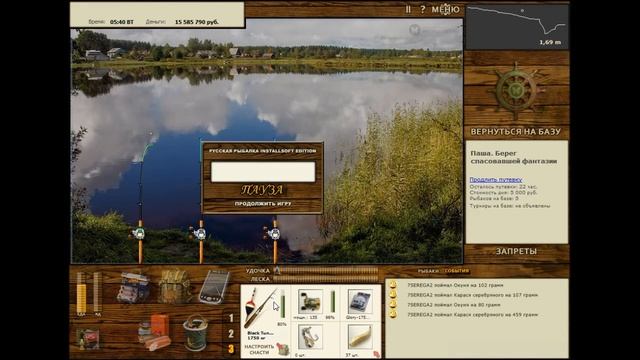
Task: Click the yellow ЕДА food level gauge
Action: [81, 292]
